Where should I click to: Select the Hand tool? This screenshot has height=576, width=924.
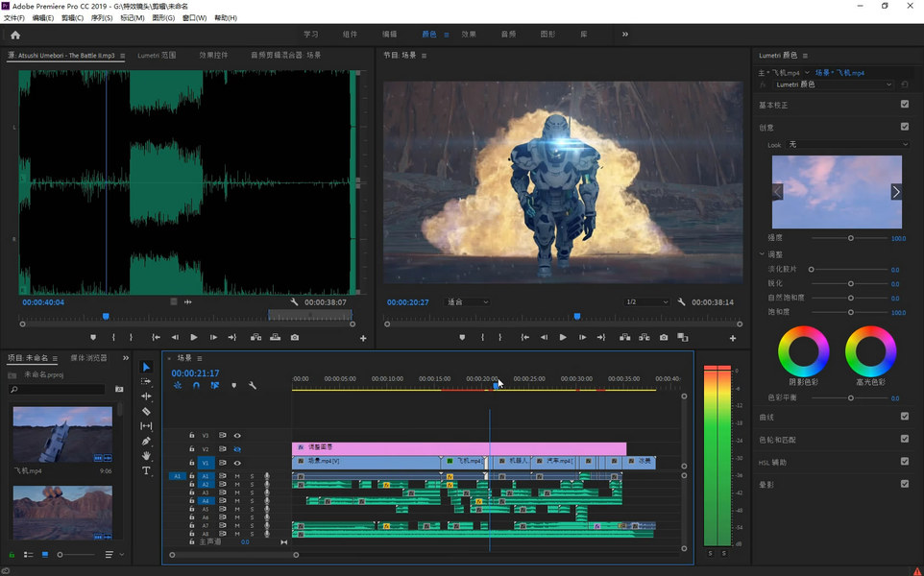tap(146, 455)
